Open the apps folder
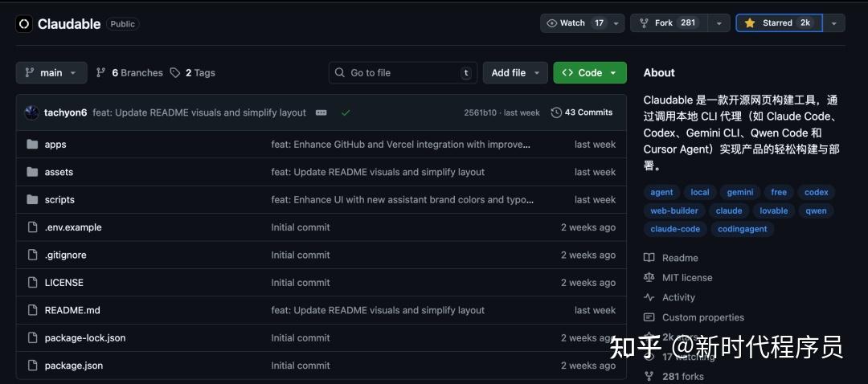 pos(55,145)
